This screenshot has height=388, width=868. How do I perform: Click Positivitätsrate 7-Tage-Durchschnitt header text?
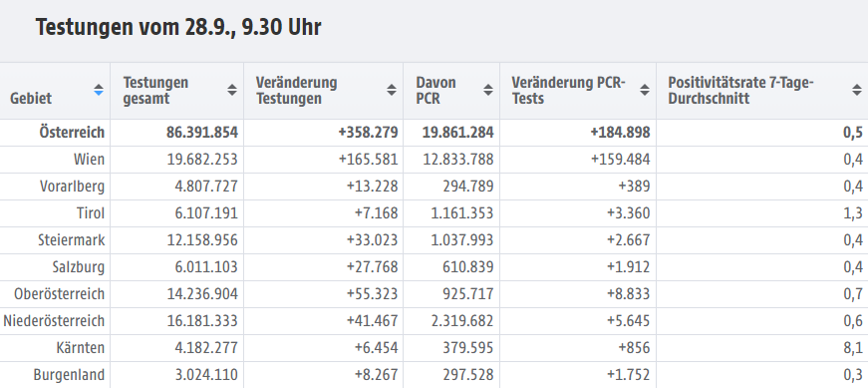pyautogui.click(x=740, y=91)
